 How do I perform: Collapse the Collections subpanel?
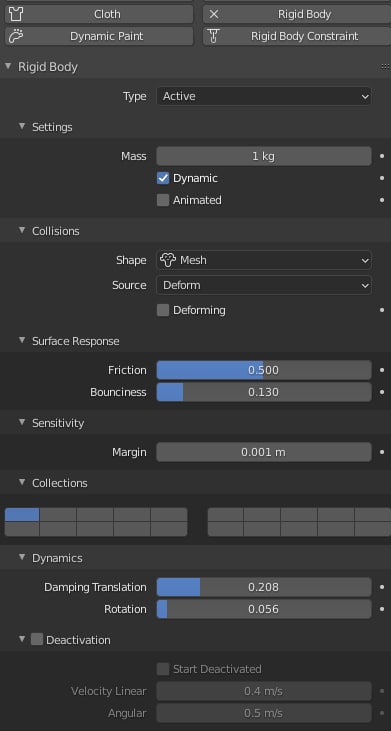tap(21, 483)
